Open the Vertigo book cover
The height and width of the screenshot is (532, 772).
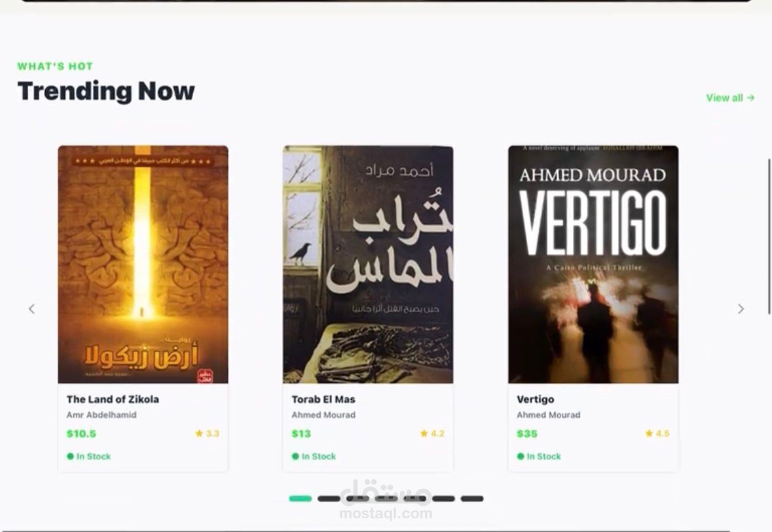(593, 264)
